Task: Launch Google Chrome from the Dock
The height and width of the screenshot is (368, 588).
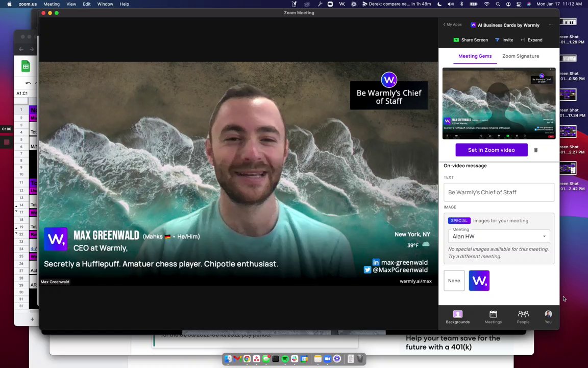Action: pos(247,359)
